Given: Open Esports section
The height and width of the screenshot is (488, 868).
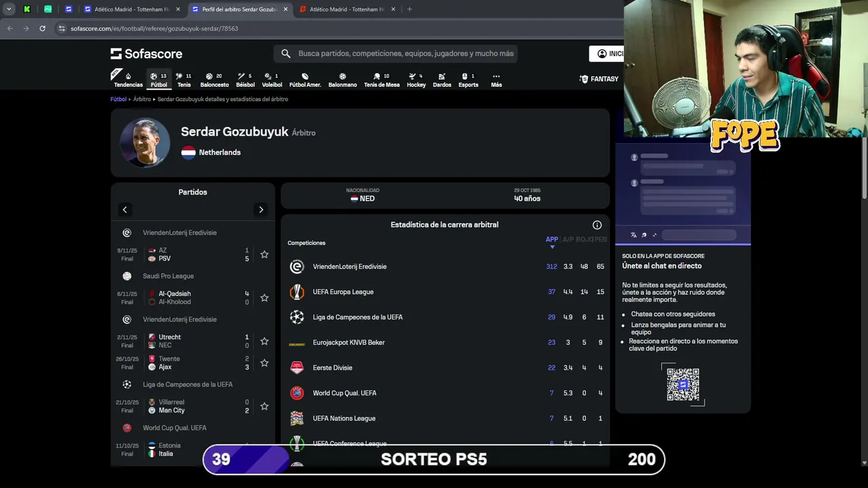Looking at the screenshot, I should pos(469,80).
